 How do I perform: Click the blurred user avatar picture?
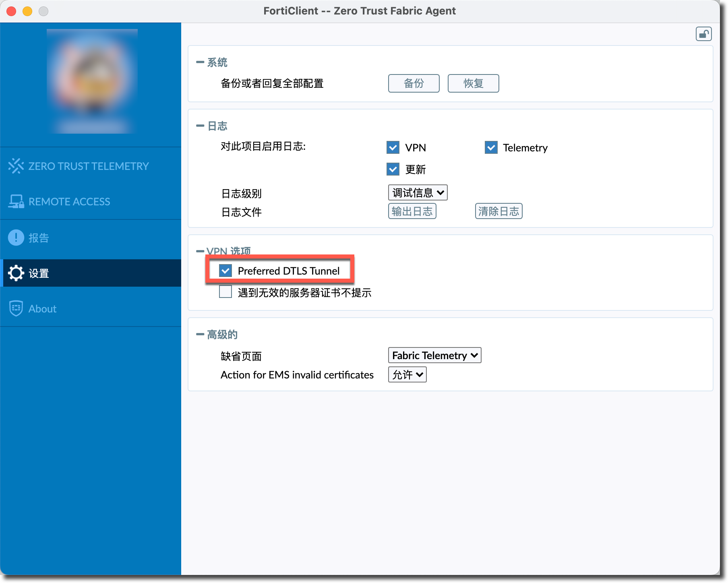pyautogui.click(x=92, y=81)
